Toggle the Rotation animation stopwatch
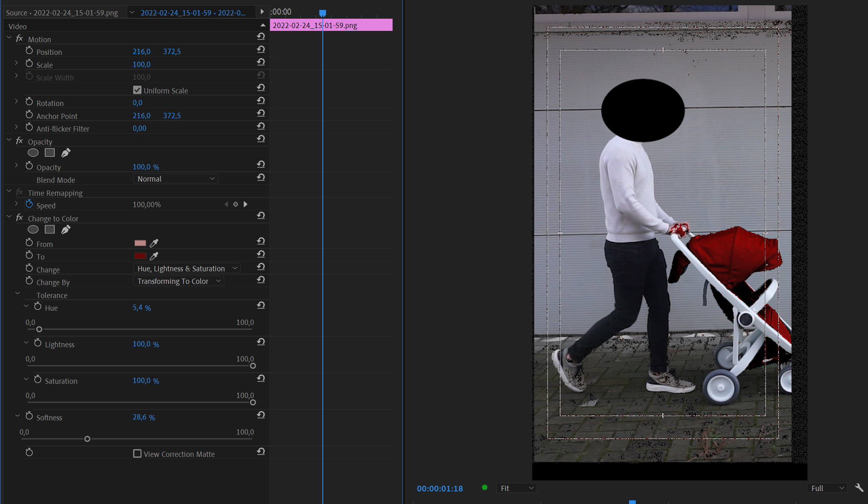 (29, 102)
